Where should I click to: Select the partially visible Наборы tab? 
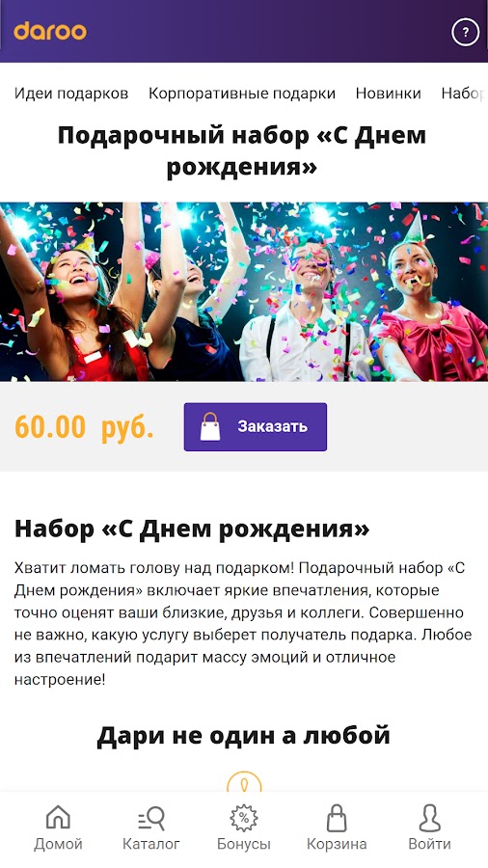464,94
